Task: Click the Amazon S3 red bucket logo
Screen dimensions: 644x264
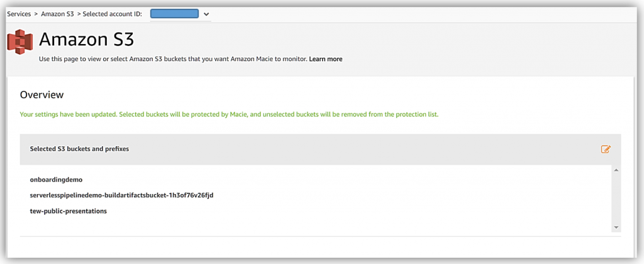Action: coord(19,42)
